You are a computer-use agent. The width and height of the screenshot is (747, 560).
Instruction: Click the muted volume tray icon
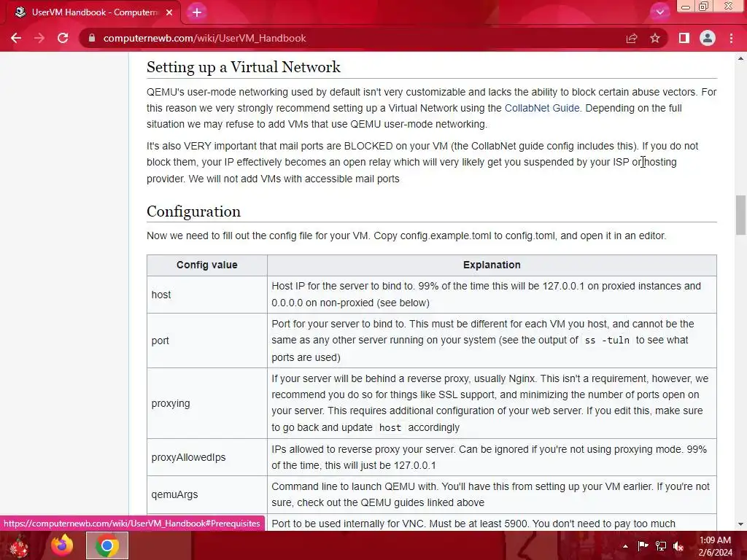[678, 546]
